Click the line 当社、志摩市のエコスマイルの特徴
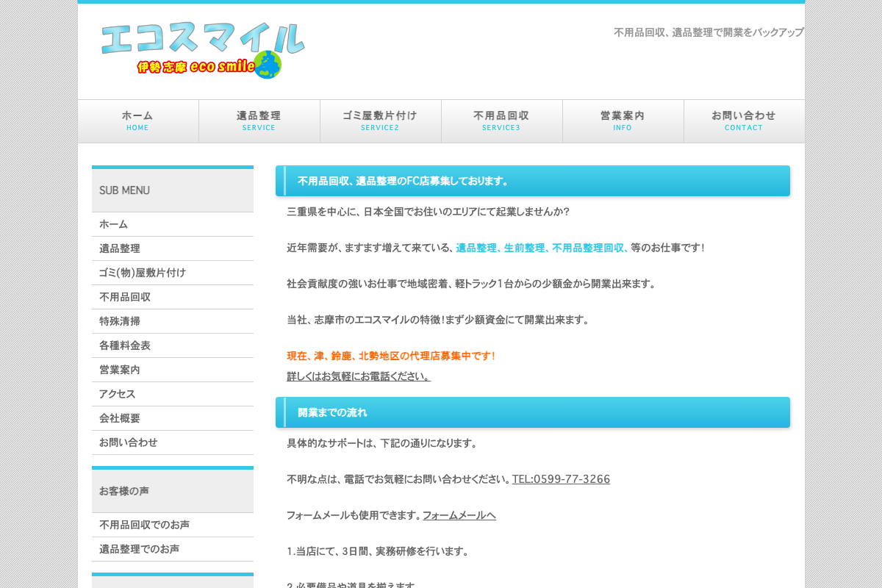This screenshot has height=588, width=882. [x=438, y=320]
